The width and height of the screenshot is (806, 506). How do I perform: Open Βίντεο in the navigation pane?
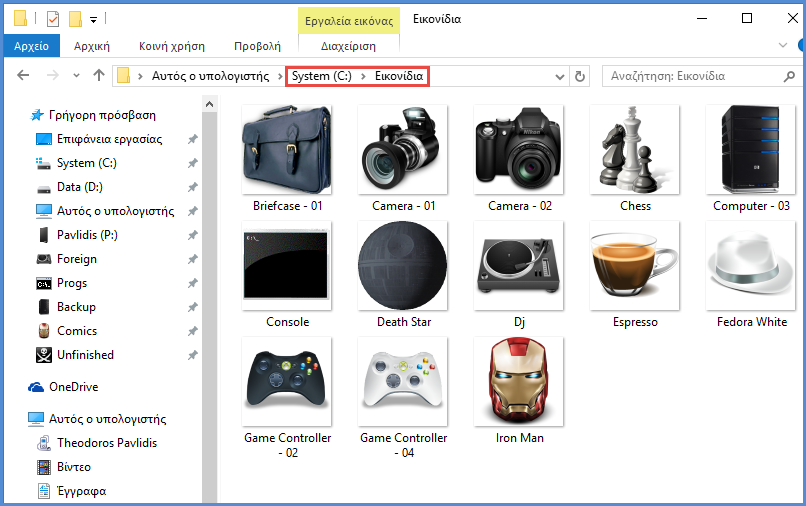pyautogui.click(x=74, y=467)
